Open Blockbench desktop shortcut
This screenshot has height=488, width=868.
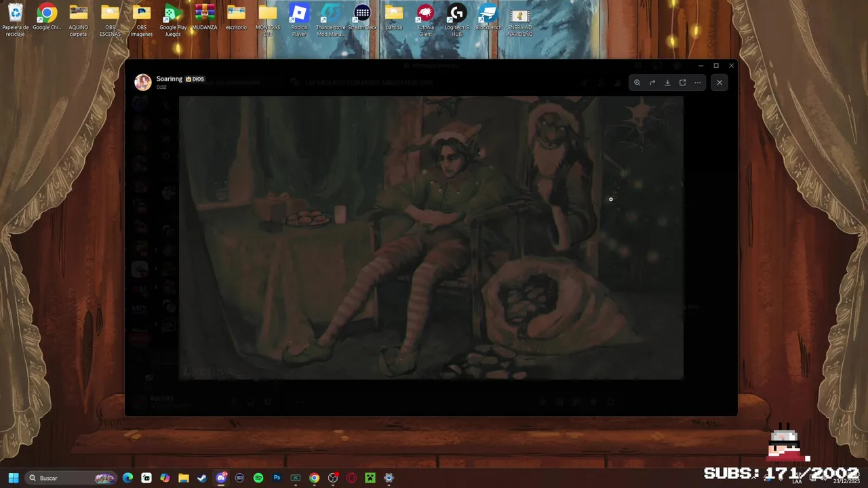click(488, 18)
